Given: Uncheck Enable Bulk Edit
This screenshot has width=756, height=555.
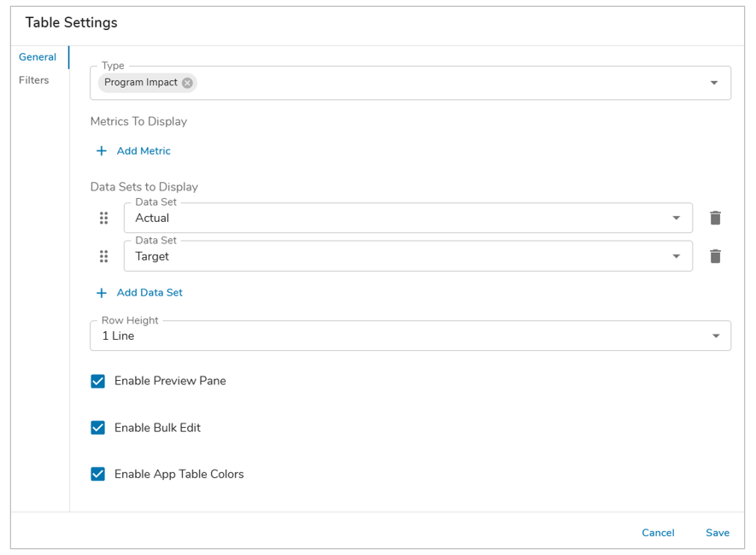Looking at the screenshot, I should 98,428.
